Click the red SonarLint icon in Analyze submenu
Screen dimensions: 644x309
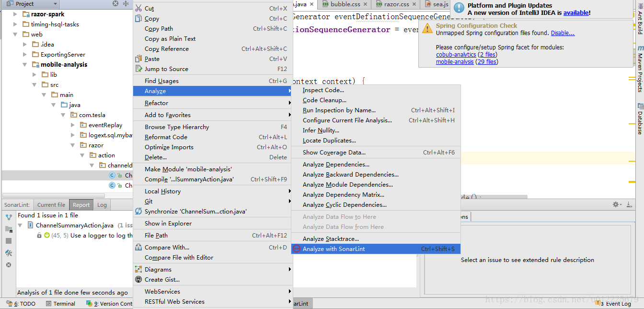click(x=297, y=249)
